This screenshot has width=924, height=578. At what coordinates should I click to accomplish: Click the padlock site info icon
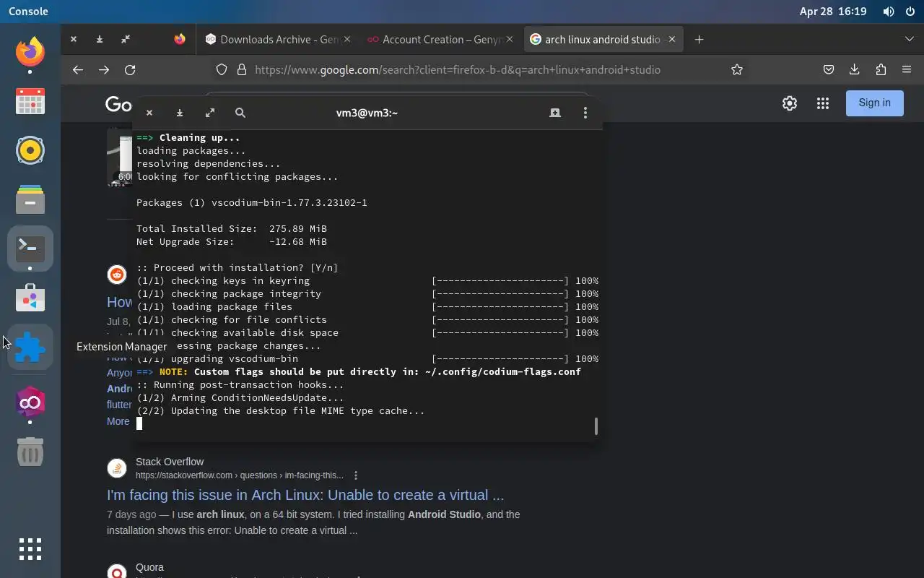pos(241,70)
